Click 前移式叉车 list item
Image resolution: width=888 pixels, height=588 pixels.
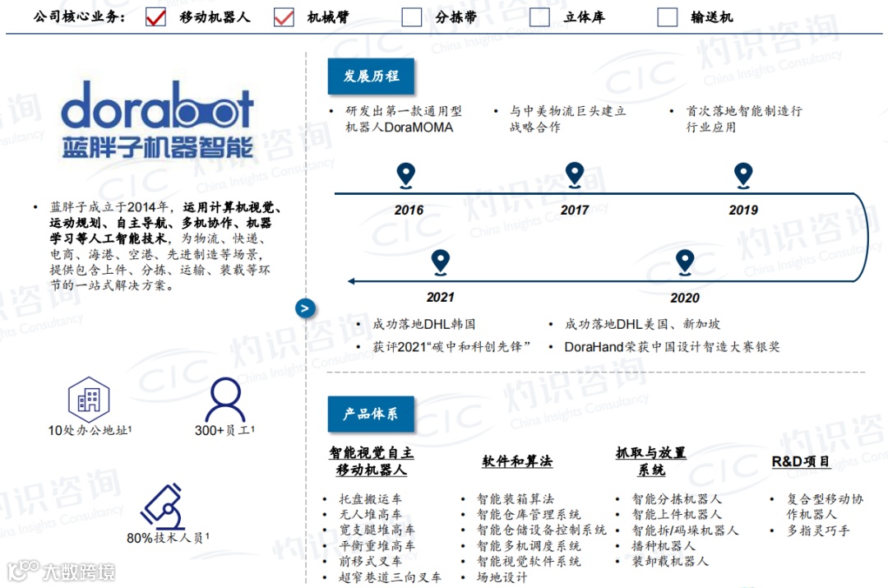point(370,562)
